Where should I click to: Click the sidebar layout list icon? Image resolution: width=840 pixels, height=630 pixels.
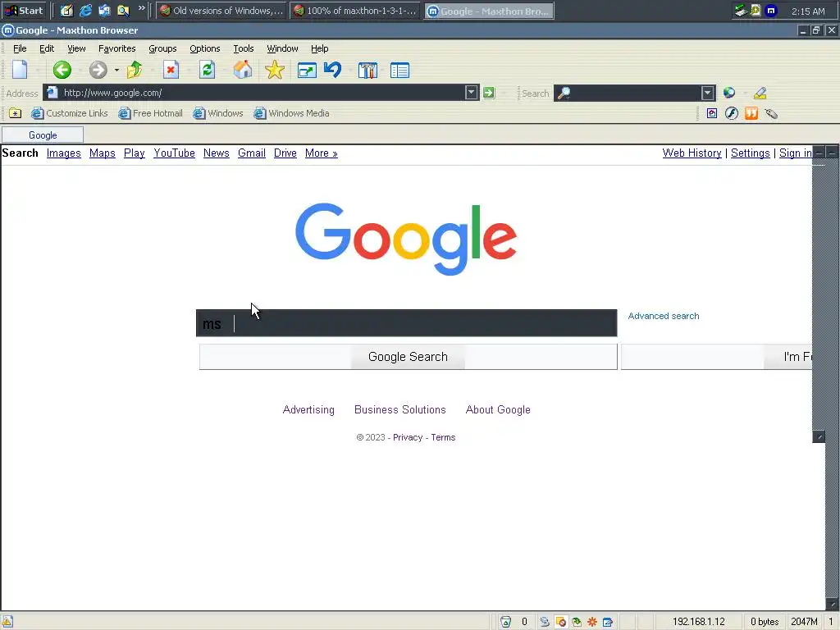coord(399,71)
